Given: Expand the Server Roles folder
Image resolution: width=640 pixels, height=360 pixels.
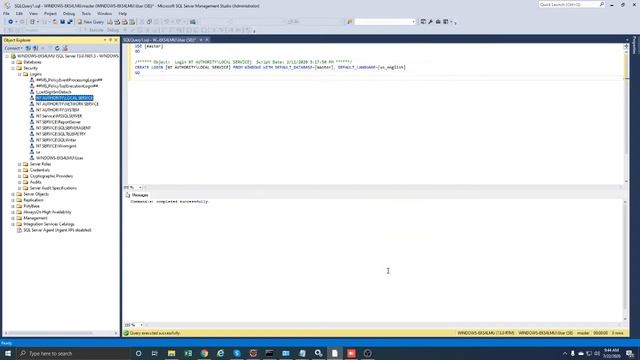Looking at the screenshot, I should [19, 164].
